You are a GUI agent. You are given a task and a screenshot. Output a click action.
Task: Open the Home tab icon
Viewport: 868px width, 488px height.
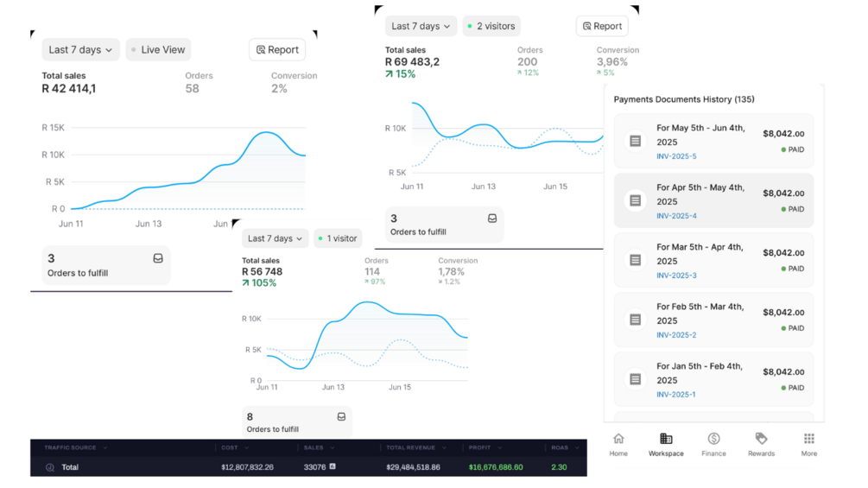point(618,439)
